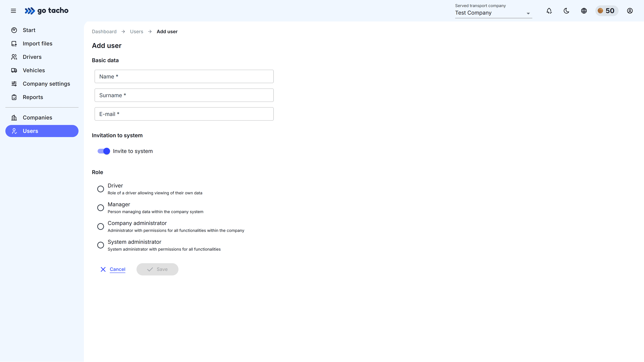The height and width of the screenshot is (362, 644).
Task: Select the Driver role radio button
Action: click(100, 189)
